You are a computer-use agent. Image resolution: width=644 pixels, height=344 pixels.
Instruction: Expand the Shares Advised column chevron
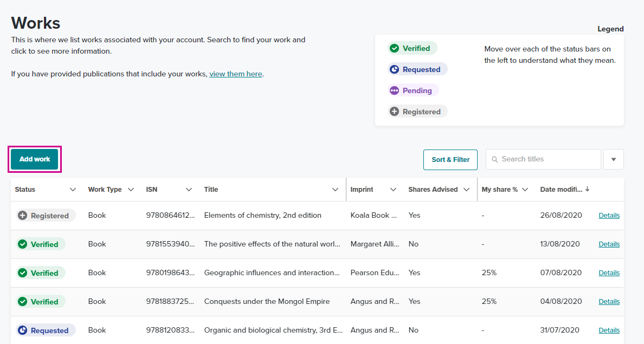[466, 190]
